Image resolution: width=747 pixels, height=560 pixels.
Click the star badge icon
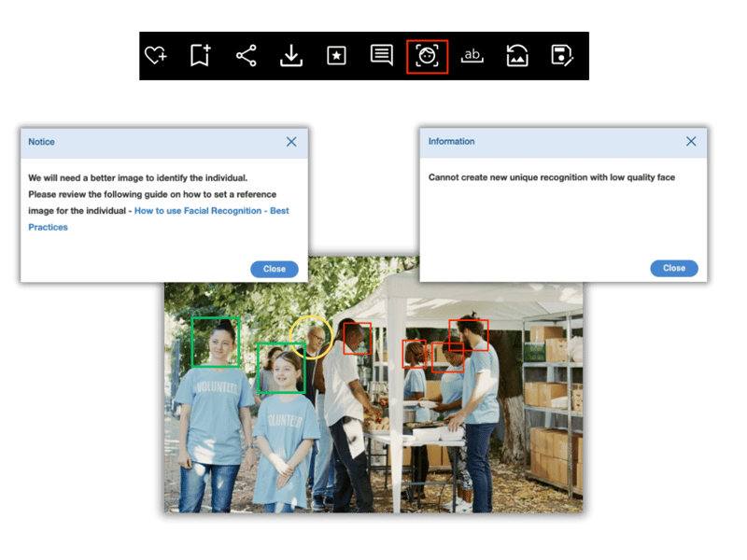click(x=336, y=56)
